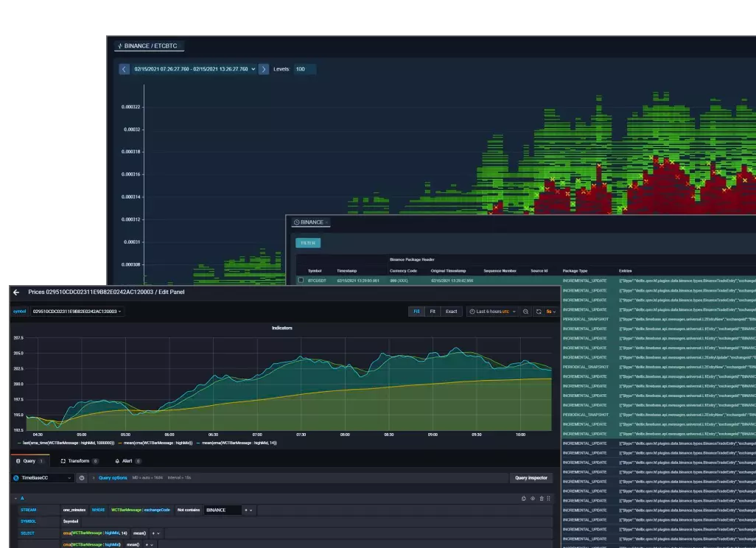Click the one_minutes stream value
756x548 pixels.
coord(74,510)
